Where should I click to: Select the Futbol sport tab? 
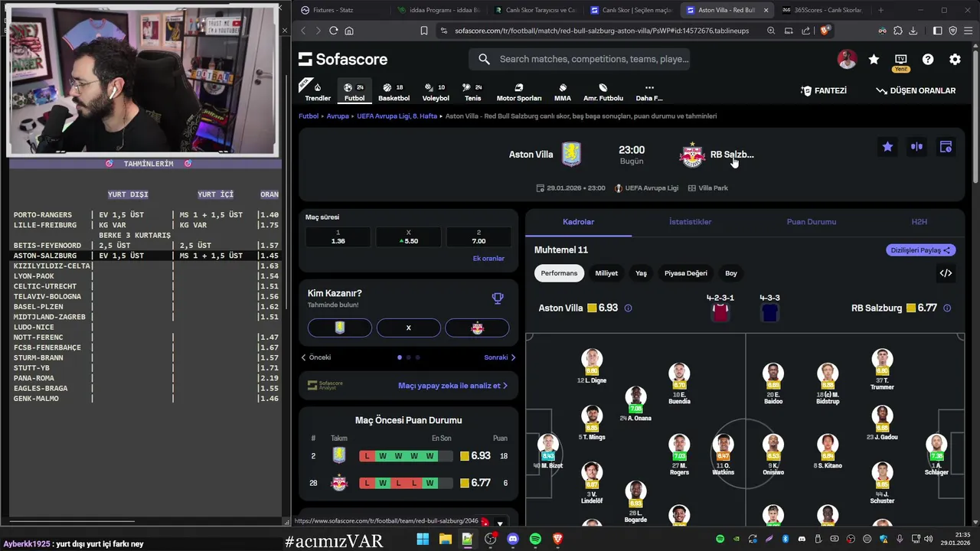tap(354, 92)
